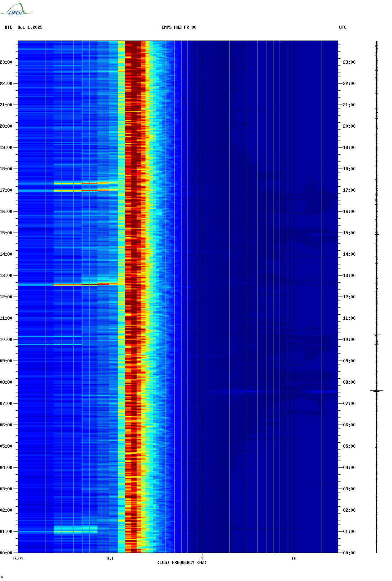Click the 'CMPS HHZ FR 00' station title

pos(179,27)
